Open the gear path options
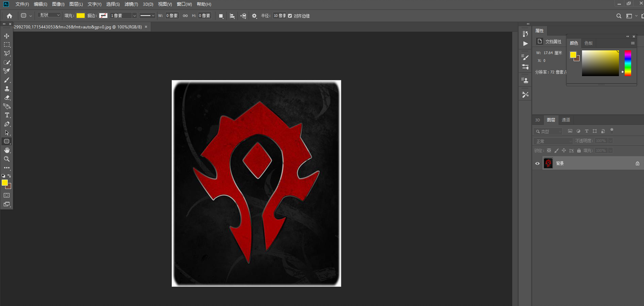 tap(254, 16)
